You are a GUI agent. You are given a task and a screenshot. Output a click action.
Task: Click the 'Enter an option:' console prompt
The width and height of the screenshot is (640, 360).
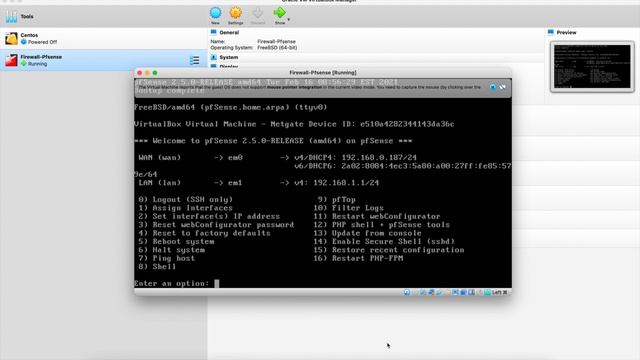(171, 283)
